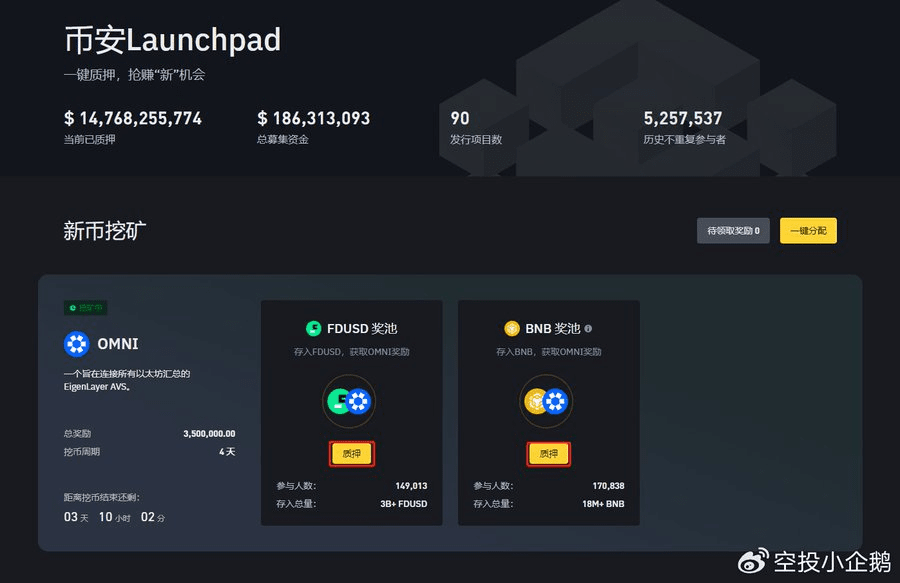Click the 02 分 countdown minutes value
This screenshot has height=583, width=900.
coord(153,517)
